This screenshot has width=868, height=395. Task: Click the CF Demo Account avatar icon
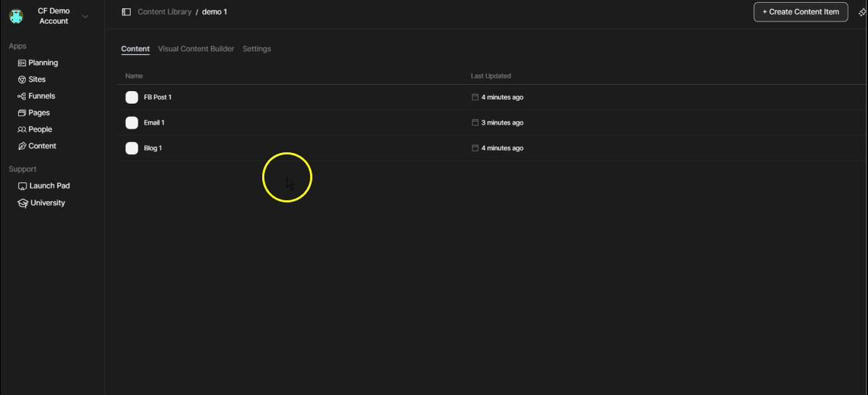coord(16,16)
